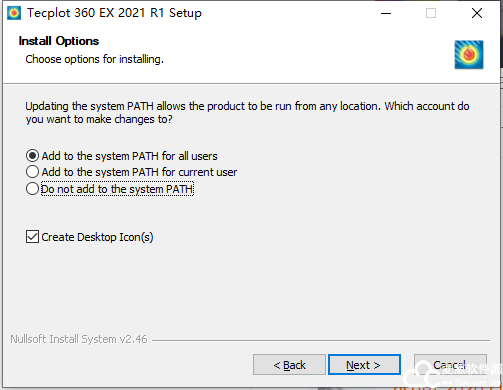The image size is (503, 390).
Task: Click the 'Nullsoft Install System v2.46' text
Action: coord(79,339)
